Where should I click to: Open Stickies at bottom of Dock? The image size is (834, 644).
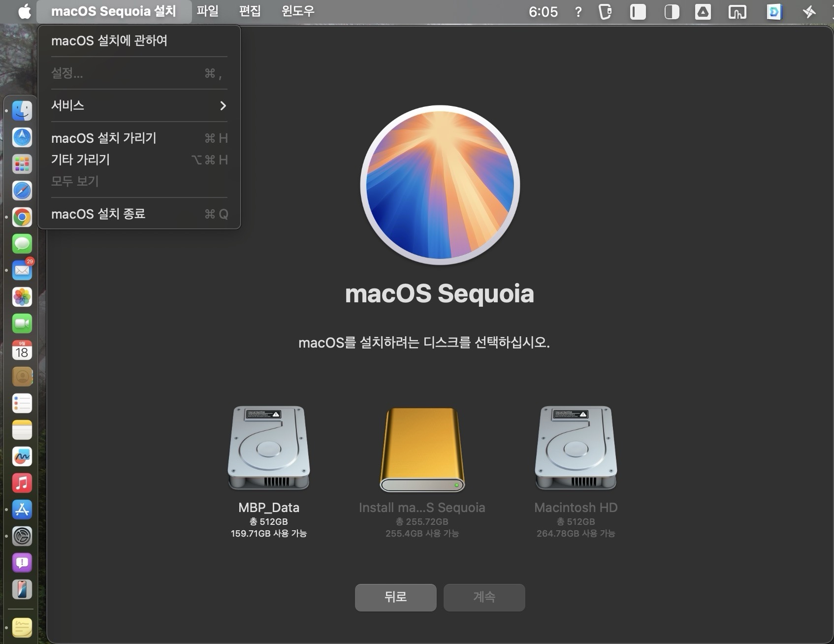point(22,628)
